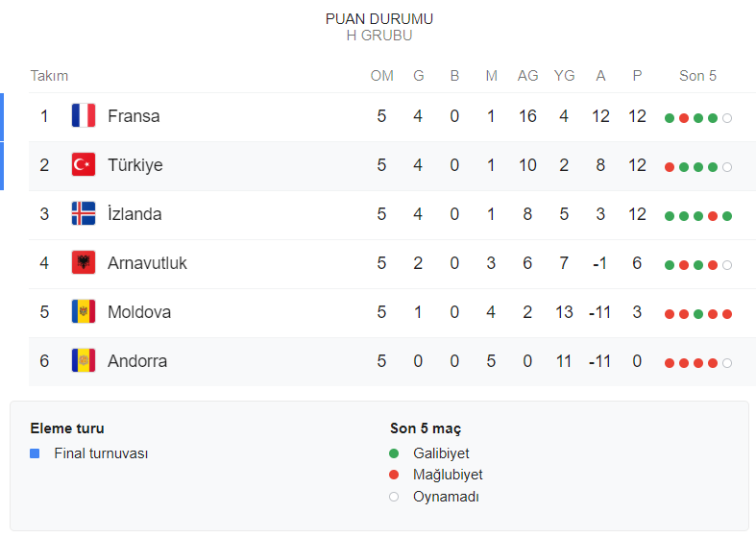Click green Galibiyet legend dot
This screenshot has width=756, height=538.
pyautogui.click(x=394, y=453)
